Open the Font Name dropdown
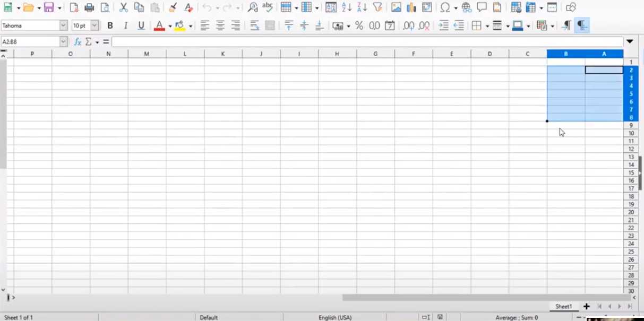 click(x=64, y=25)
